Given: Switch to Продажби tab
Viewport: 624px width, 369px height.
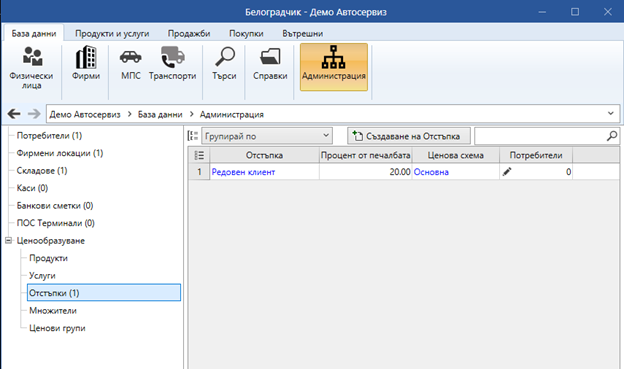Looking at the screenshot, I should tap(189, 34).
